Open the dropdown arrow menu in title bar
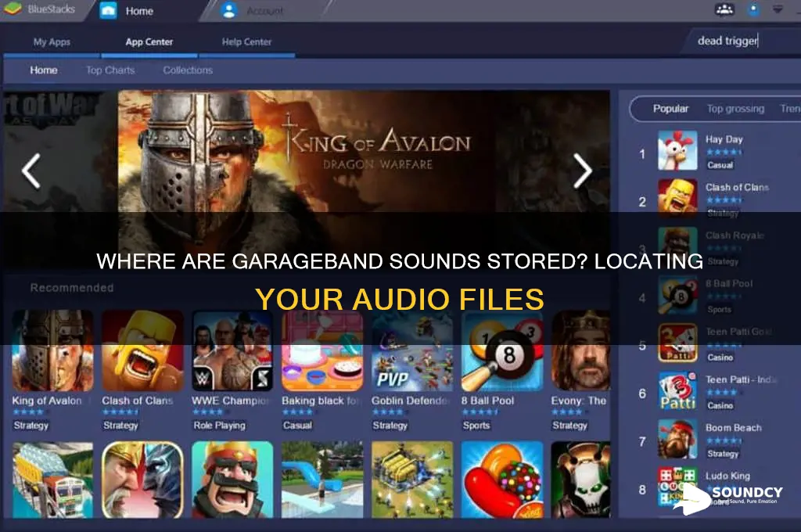Screen dimensions: 801x532 778,9
